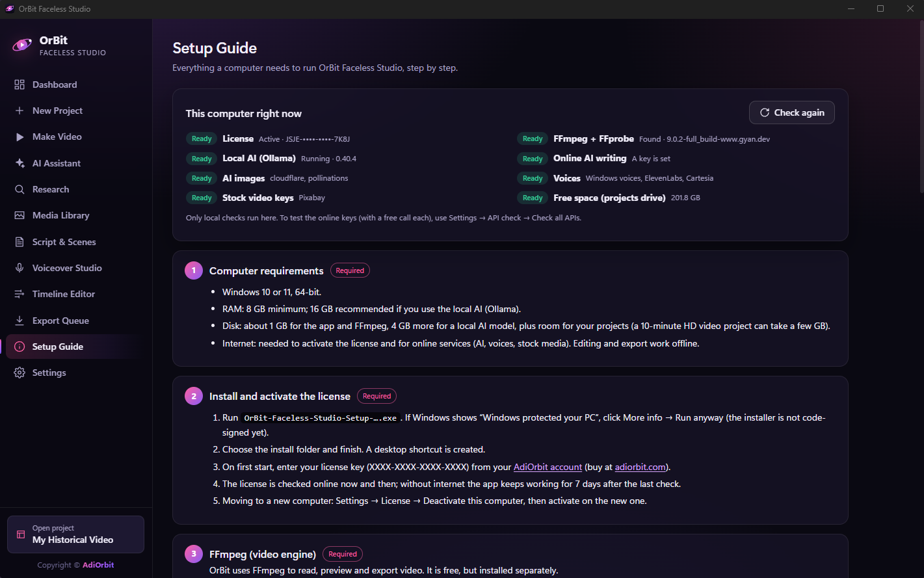This screenshot has width=924, height=578.
Task: Click the Voiceover Studio microphone icon
Action: [20, 268]
